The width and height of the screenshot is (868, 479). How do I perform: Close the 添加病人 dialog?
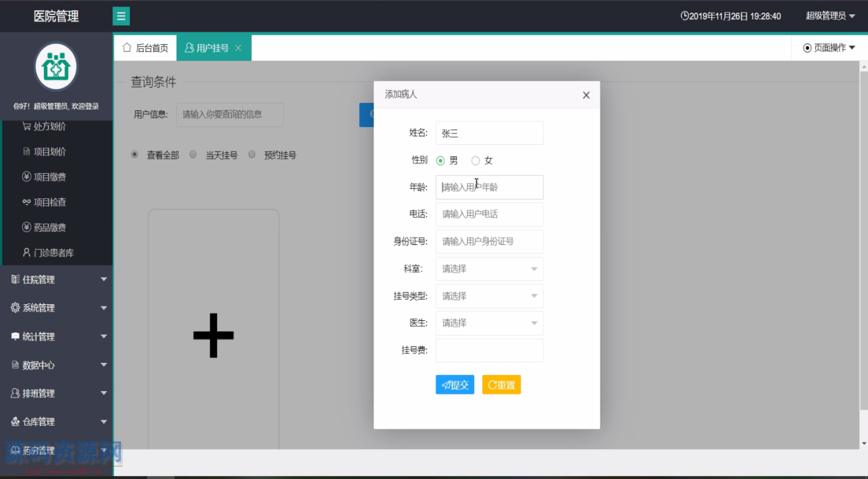click(x=586, y=95)
